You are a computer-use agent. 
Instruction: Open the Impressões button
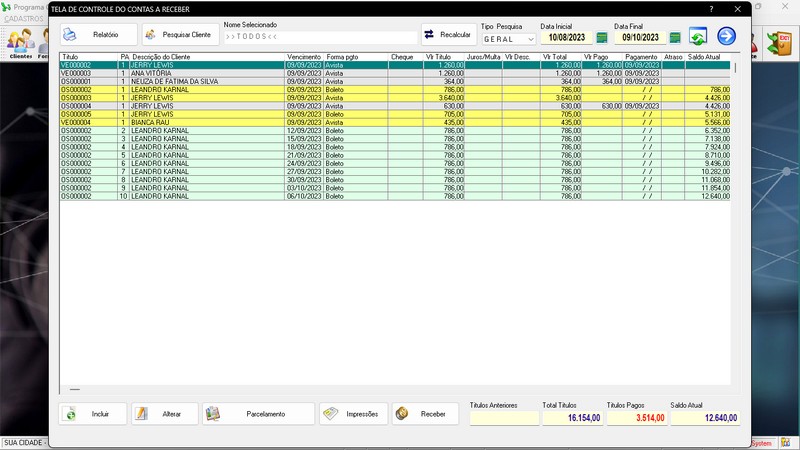tap(354, 414)
